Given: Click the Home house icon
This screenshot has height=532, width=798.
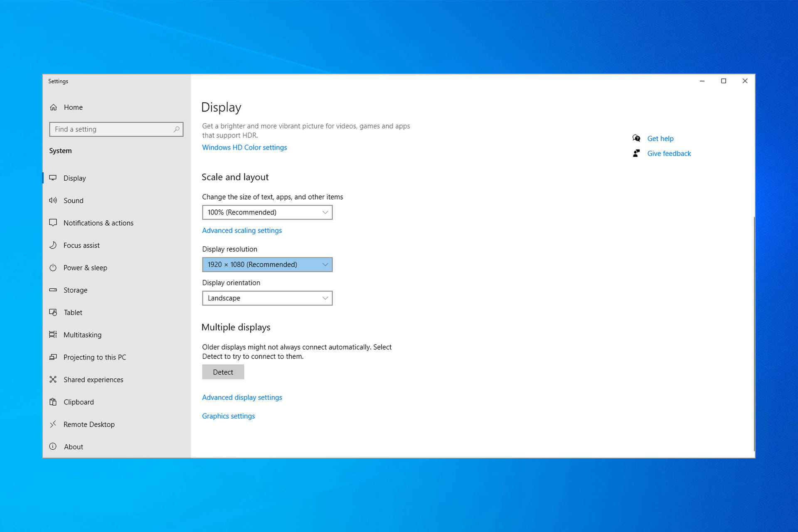Looking at the screenshot, I should pos(53,107).
